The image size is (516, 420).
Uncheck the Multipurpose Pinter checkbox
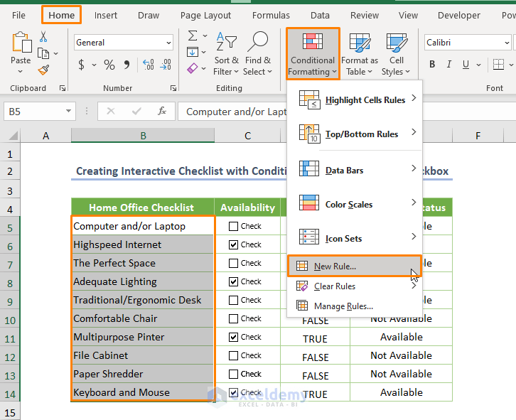pos(233,337)
